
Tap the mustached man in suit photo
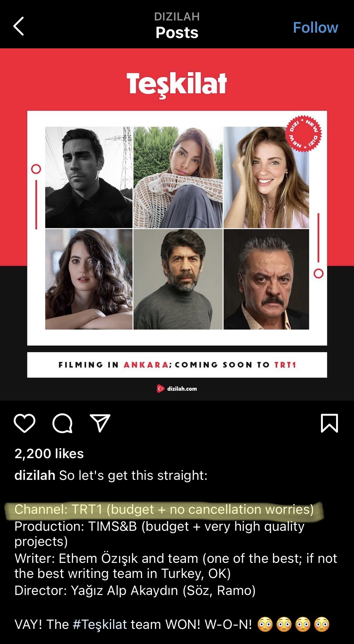click(266, 279)
